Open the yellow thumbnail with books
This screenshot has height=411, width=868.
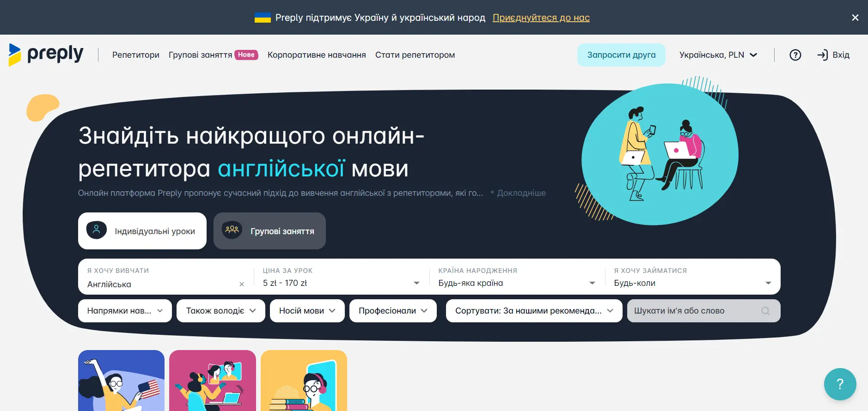[x=304, y=381]
